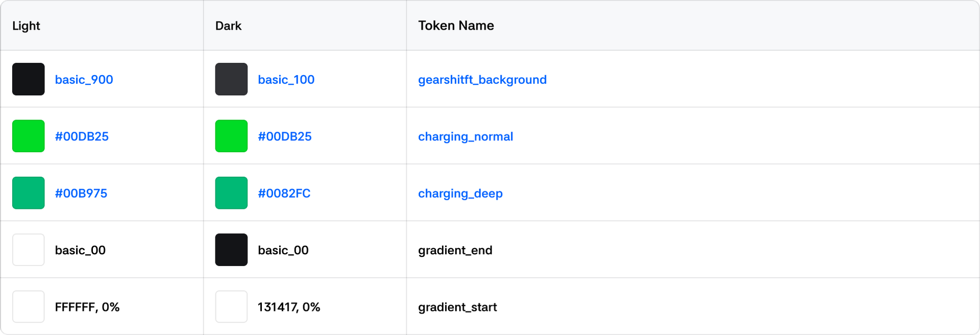Follow the charging_normal token link
This screenshot has width=980, height=335.
tap(465, 137)
